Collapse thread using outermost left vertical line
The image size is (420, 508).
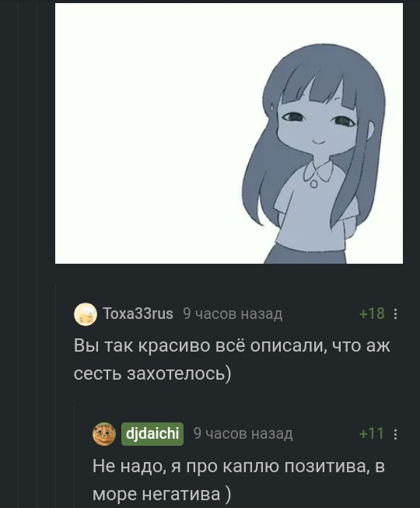pyautogui.click(x=18, y=254)
